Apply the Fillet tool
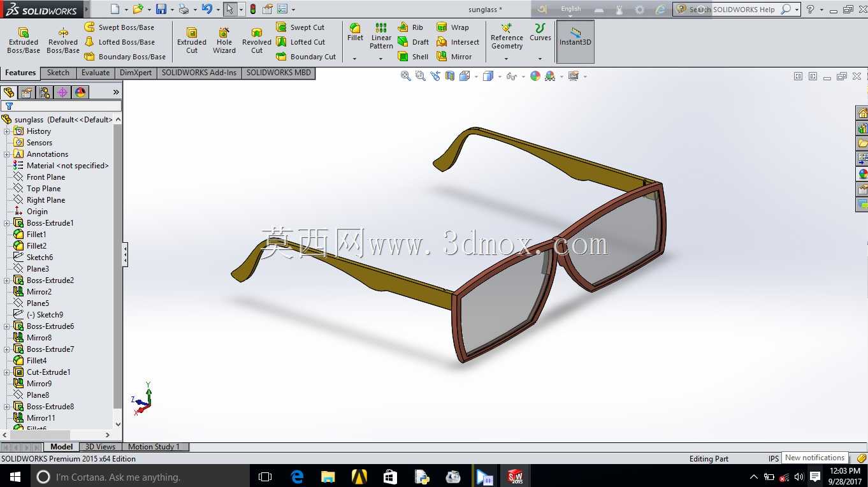The height and width of the screenshot is (487, 868). 355,33
